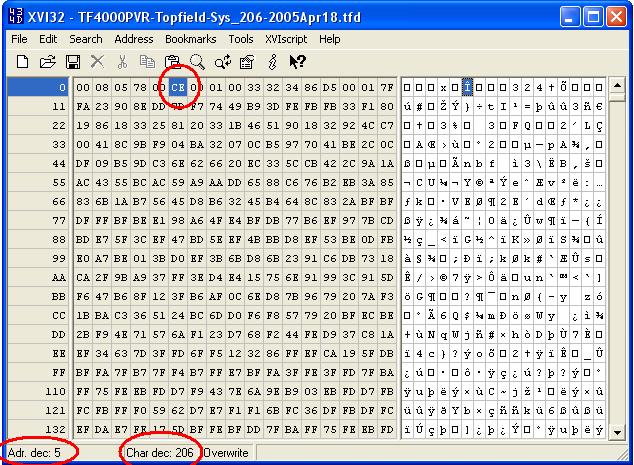Click the options checklist toolbar icon
This screenshot has width=634, height=465.
click(247, 62)
